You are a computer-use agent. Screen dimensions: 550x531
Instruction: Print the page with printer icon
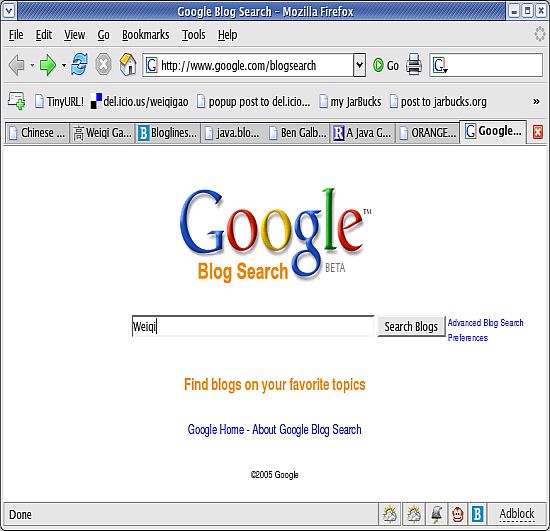[x=414, y=65]
